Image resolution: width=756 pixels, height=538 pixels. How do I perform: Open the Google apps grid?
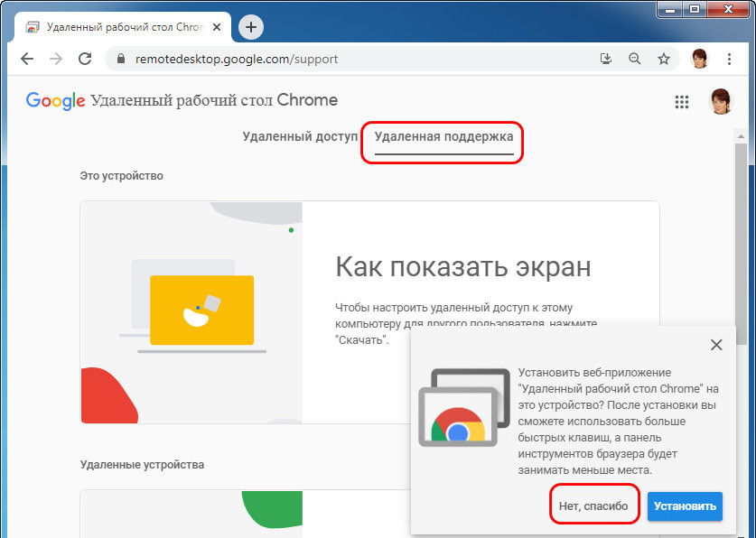(682, 102)
